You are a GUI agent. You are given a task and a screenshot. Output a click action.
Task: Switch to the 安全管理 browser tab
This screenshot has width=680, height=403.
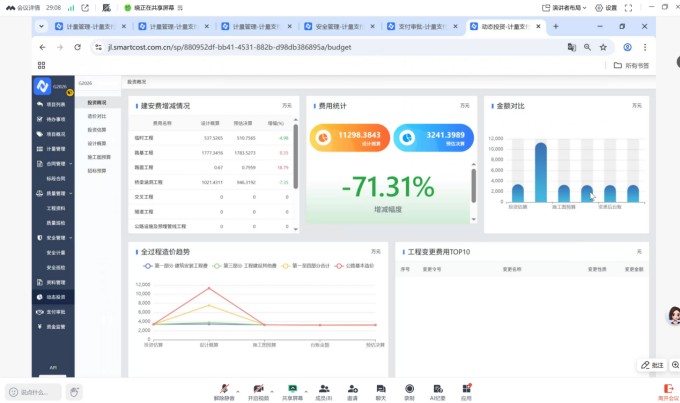(330, 26)
